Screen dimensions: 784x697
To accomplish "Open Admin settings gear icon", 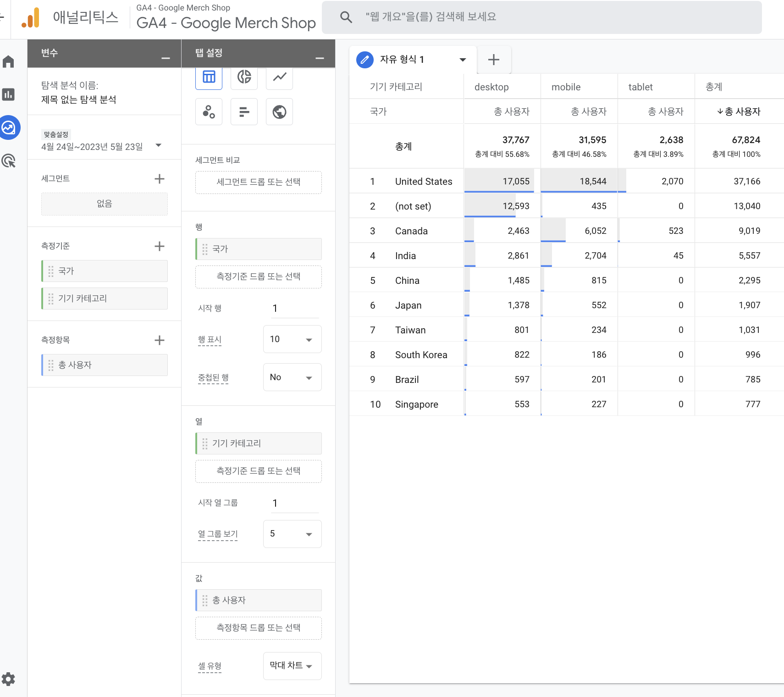I will 8,679.
